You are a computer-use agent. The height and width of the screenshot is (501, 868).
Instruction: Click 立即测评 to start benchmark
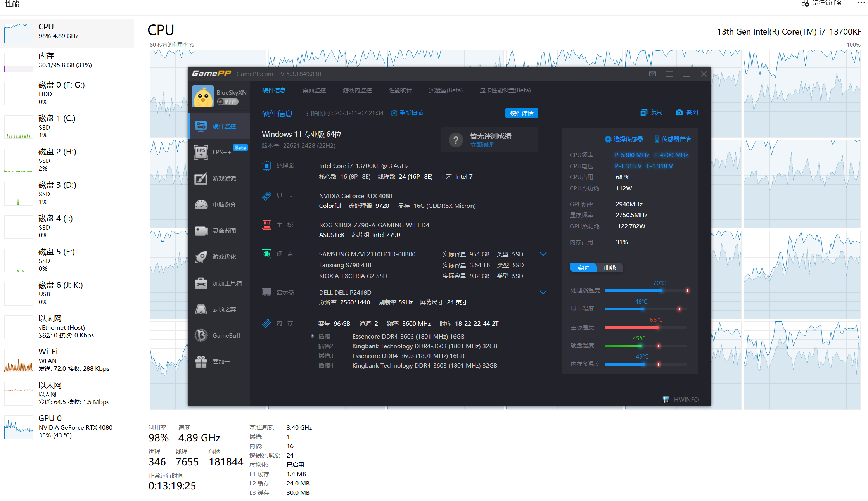coord(482,145)
